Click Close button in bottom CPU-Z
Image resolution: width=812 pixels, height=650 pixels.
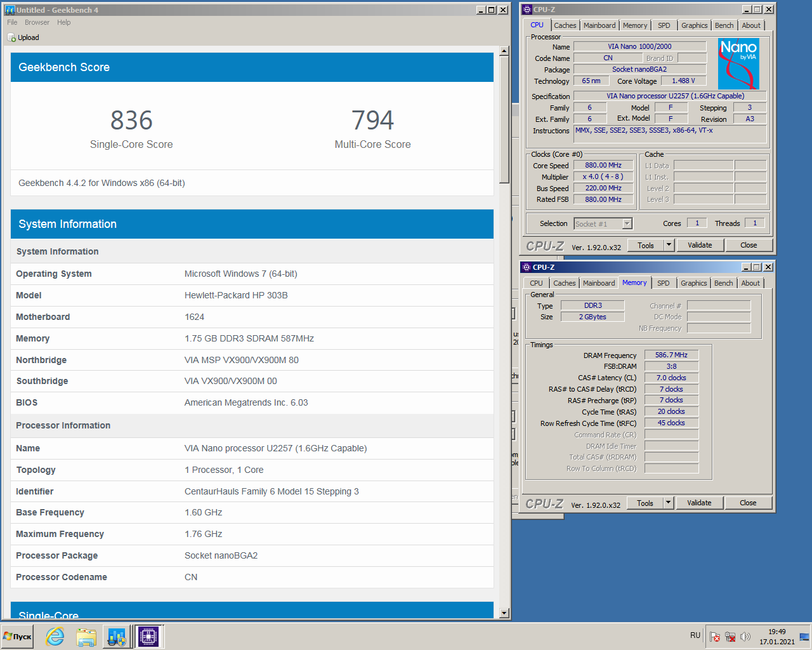pyautogui.click(x=748, y=503)
